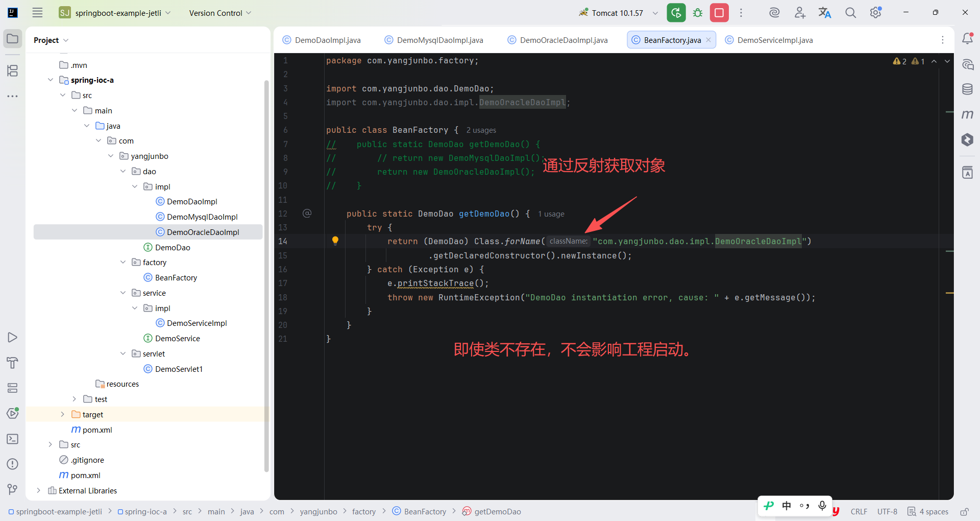Click the gutter @ icon on line 12
Image resolution: width=980 pixels, height=521 pixels.
point(307,213)
